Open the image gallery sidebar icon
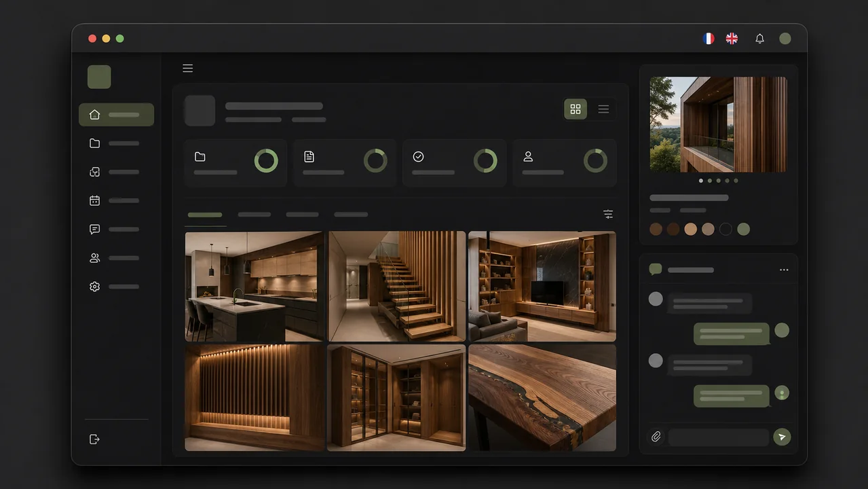868x489 pixels. point(95,172)
